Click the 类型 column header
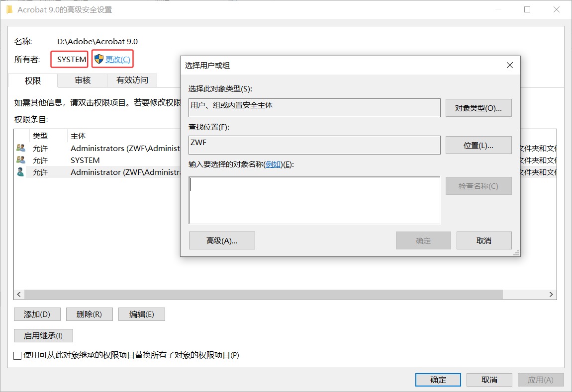572x392 pixels. [40, 136]
